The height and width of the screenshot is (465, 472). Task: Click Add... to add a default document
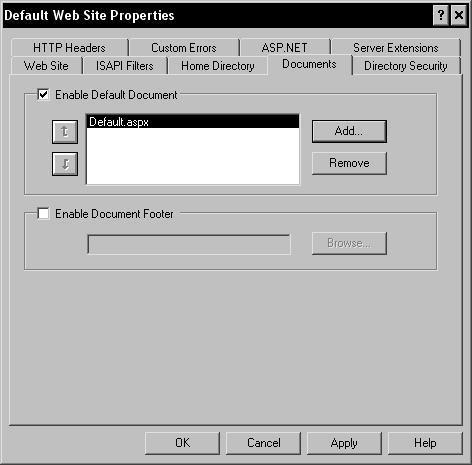click(x=349, y=131)
